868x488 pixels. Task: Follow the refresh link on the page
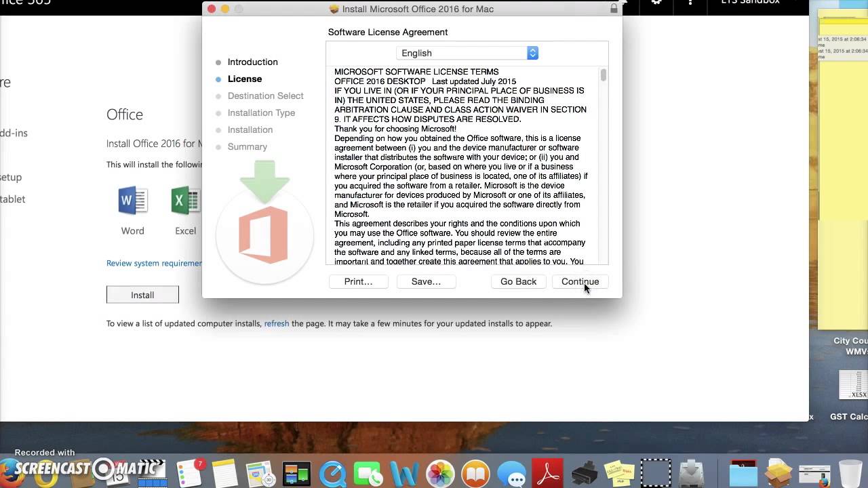[277, 323]
